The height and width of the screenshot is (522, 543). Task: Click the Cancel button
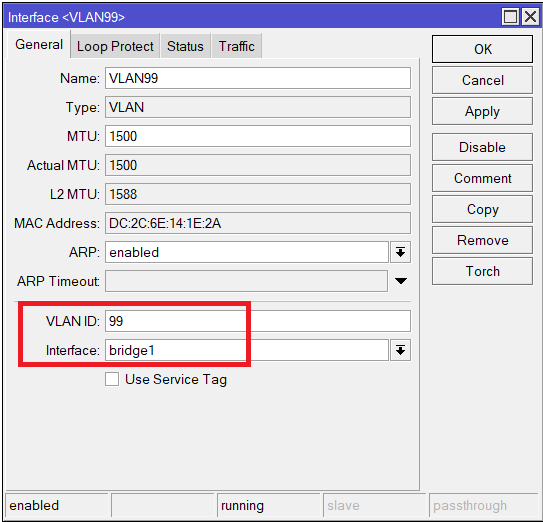482,80
